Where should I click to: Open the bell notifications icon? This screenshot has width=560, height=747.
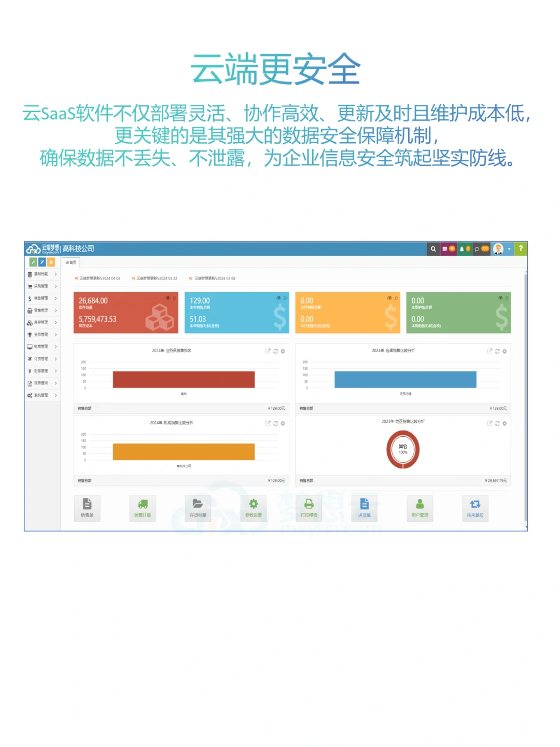click(x=463, y=249)
